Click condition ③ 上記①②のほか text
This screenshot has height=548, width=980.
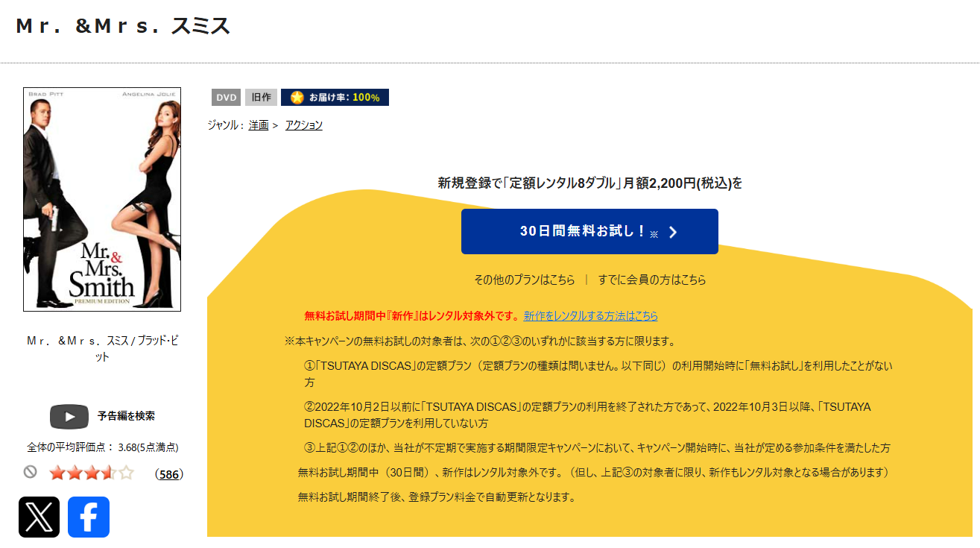click(597, 448)
